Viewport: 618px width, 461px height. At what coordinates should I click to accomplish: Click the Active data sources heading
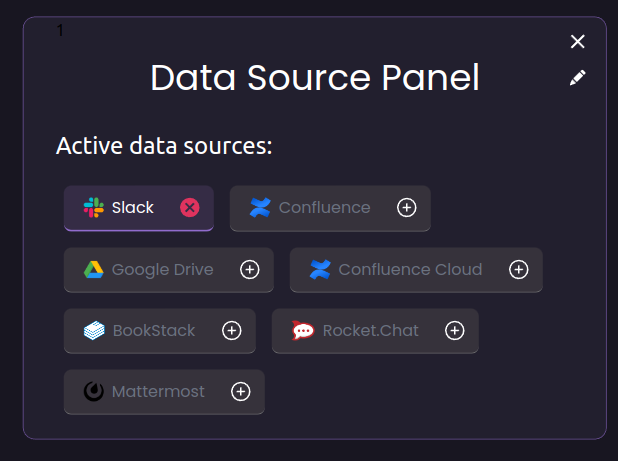tap(164, 146)
